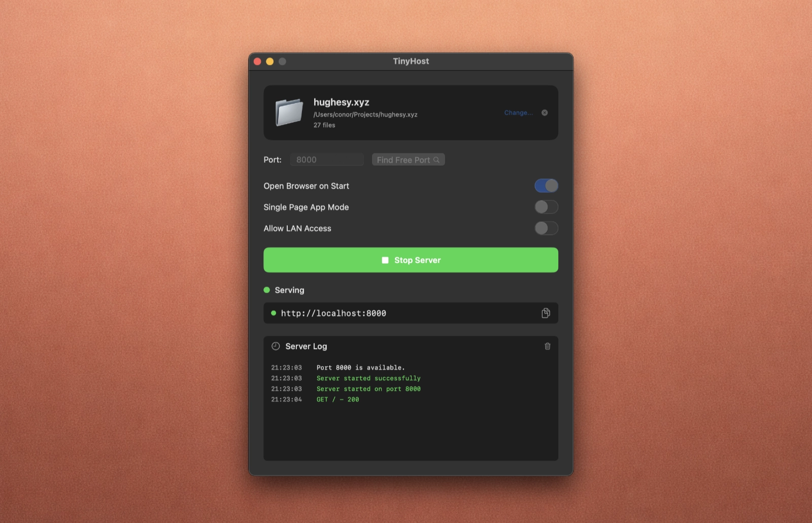This screenshot has width=812, height=523.
Task: Select the http://localhost:8000 address row
Action: 410,313
